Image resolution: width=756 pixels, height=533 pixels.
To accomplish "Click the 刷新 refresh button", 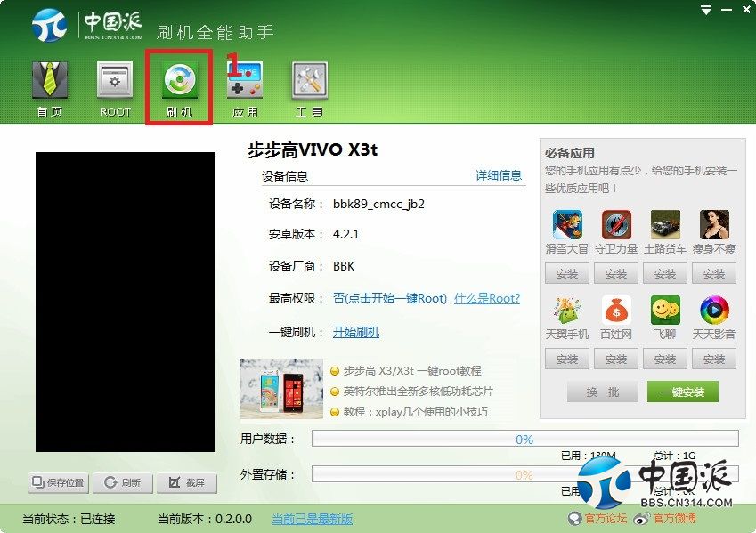I will click(123, 482).
